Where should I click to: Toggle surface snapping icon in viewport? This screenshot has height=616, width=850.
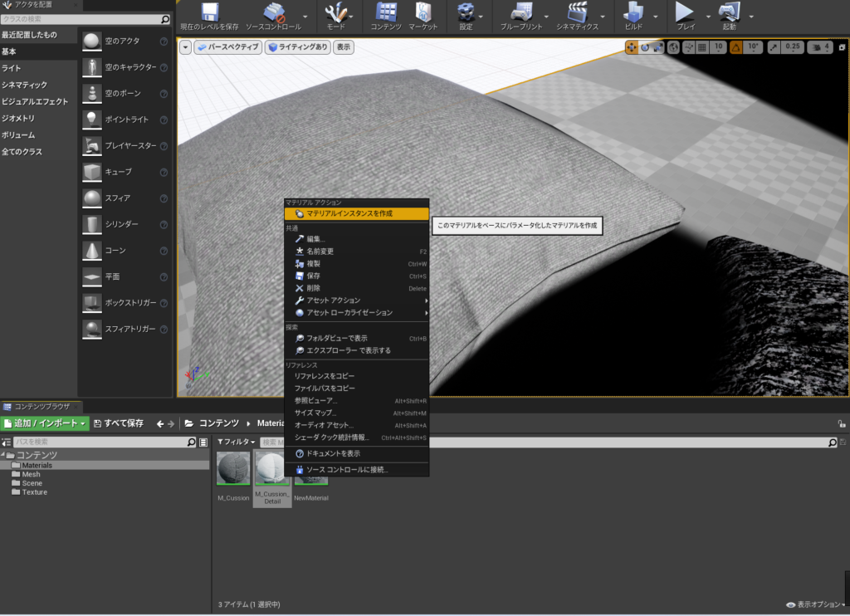coord(688,47)
